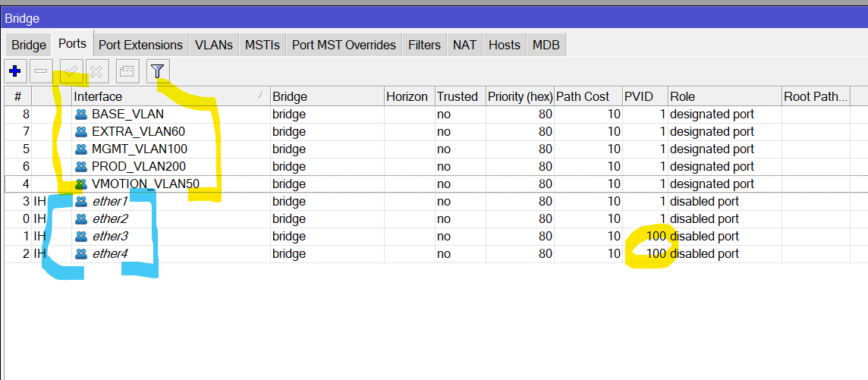Viewport: 868px width, 380px height.
Task: Click the Bridge window title bar
Action: (x=434, y=18)
